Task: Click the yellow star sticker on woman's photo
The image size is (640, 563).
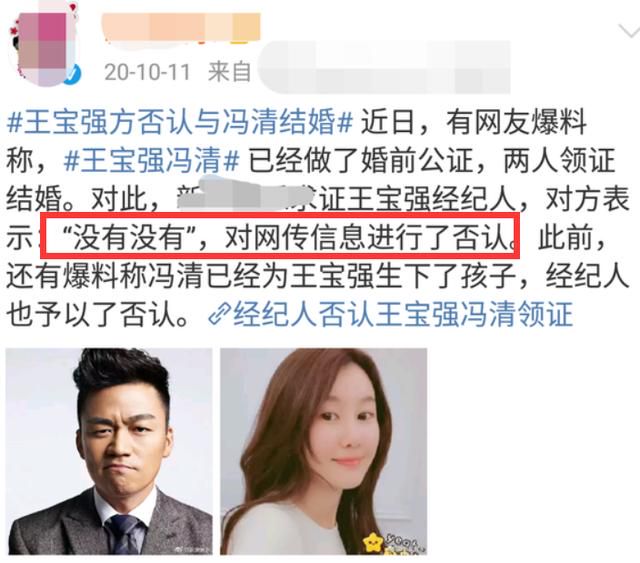Action: [373, 543]
